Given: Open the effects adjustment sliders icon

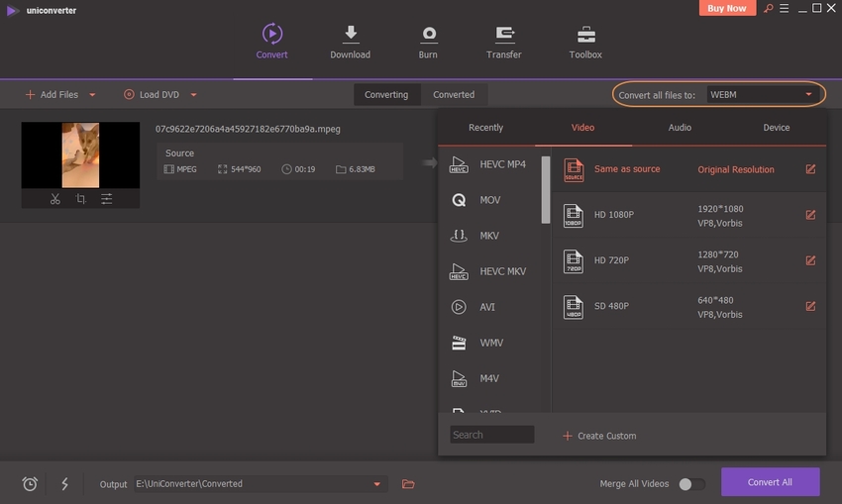Looking at the screenshot, I should 106,199.
